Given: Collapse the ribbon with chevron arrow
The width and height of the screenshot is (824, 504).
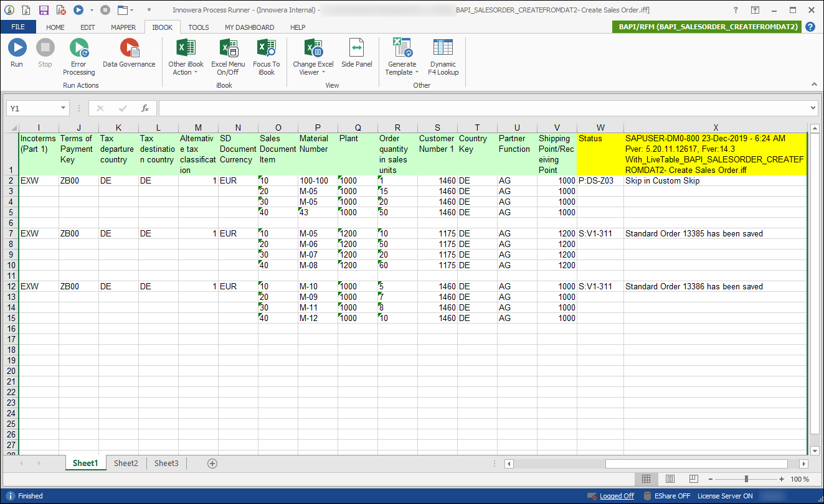Looking at the screenshot, I should 813,84.
